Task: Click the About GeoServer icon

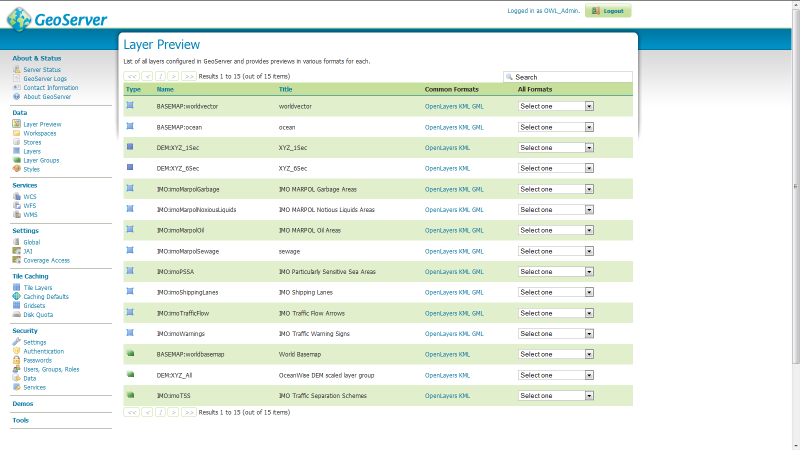Action: coord(17,96)
